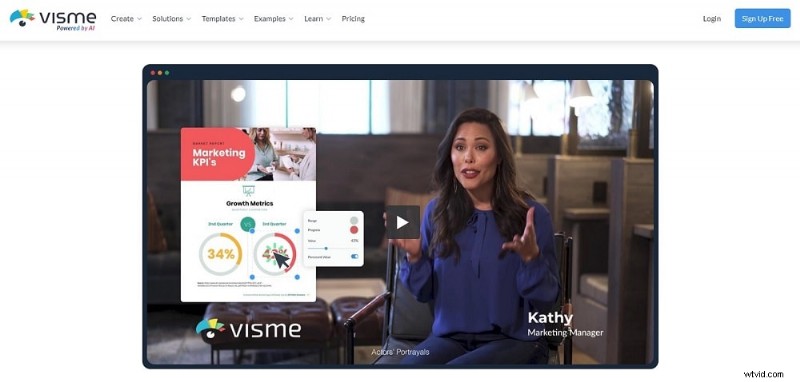The height and width of the screenshot is (382, 800).
Task: Click the Actors' Portrayals text
Action: [400, 352]
